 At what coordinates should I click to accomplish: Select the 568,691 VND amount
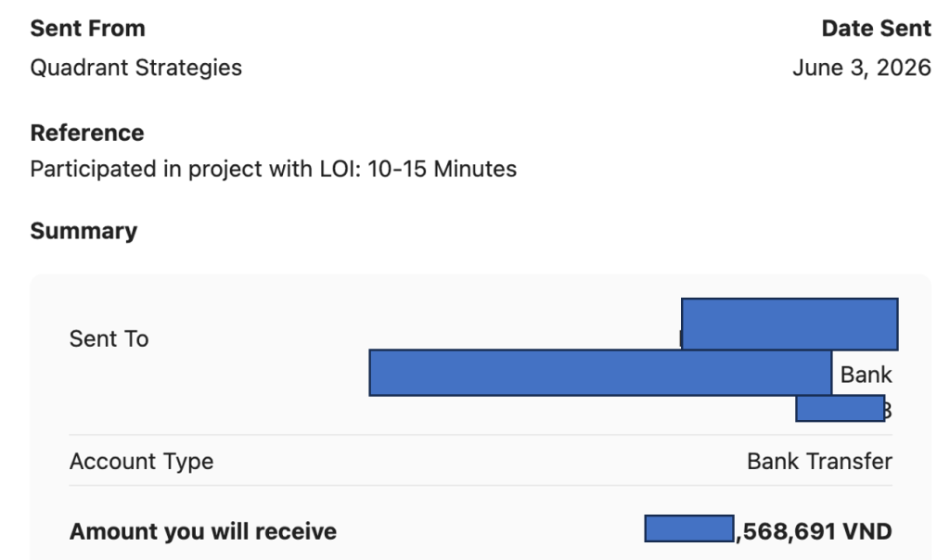[x=815, y=531]
